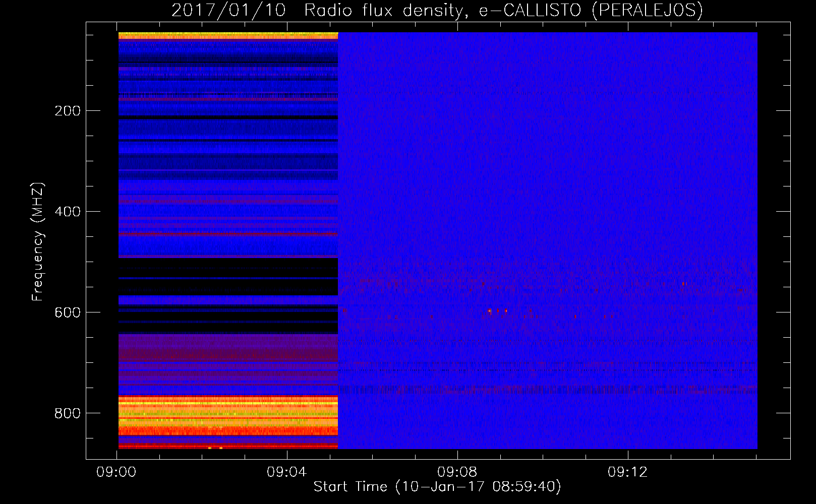Select the 600 frequency tick label
816x504 pixels.
tap(68, 312)
